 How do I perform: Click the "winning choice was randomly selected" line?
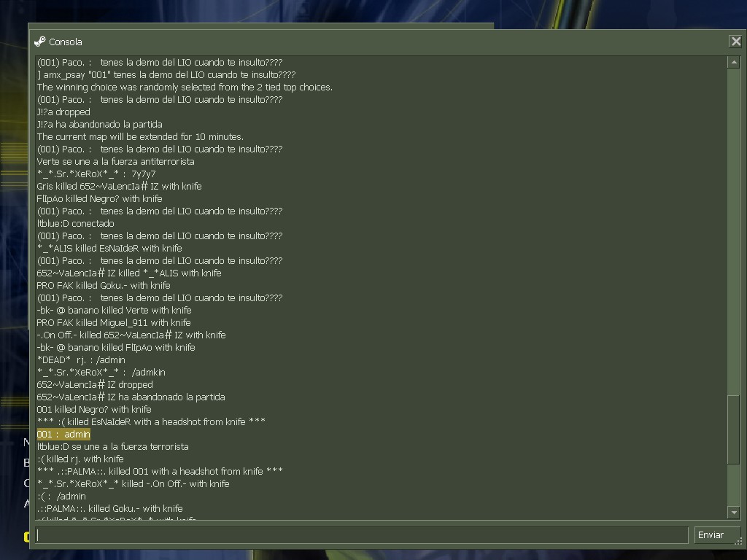[185, 87]
